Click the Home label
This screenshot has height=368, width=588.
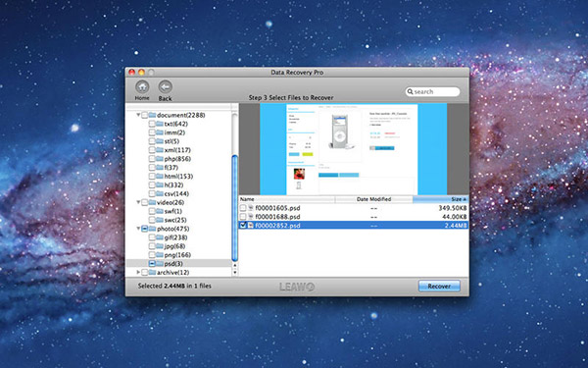coord(142,98)
